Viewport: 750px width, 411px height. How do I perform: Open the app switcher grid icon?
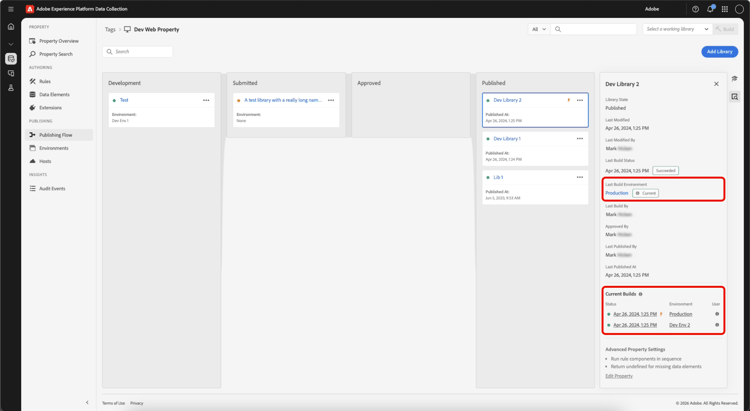pyautogui.click(x=725, y=9)
